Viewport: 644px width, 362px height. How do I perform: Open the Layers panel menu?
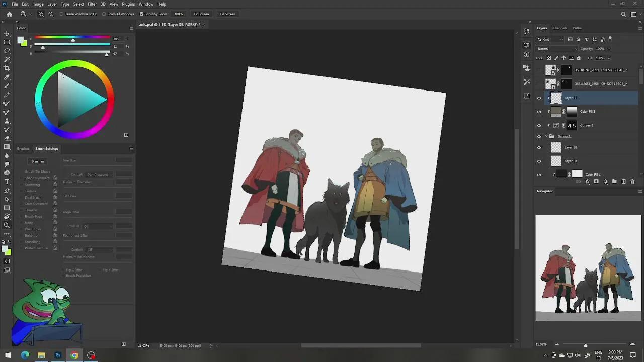(640, 28)
